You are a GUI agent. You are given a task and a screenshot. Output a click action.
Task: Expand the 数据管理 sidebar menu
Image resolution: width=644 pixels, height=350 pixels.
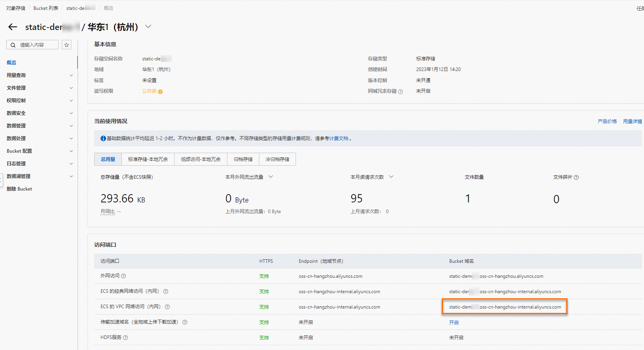pos(71,126)
